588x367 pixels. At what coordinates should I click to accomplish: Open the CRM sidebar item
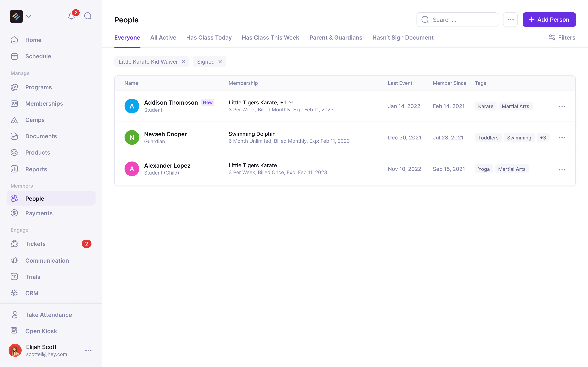[32, 293]
